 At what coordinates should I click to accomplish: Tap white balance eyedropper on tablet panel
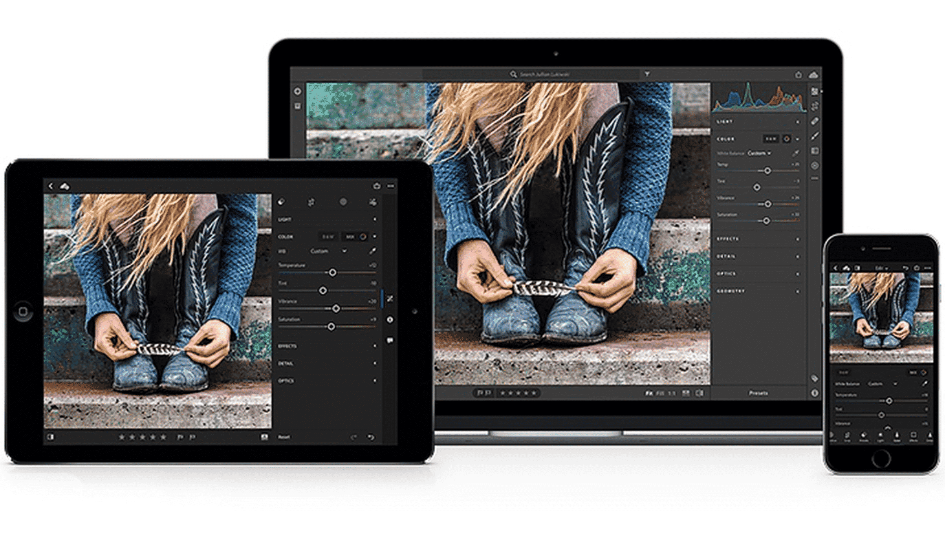pyautogui.click(x=372, y=251)
